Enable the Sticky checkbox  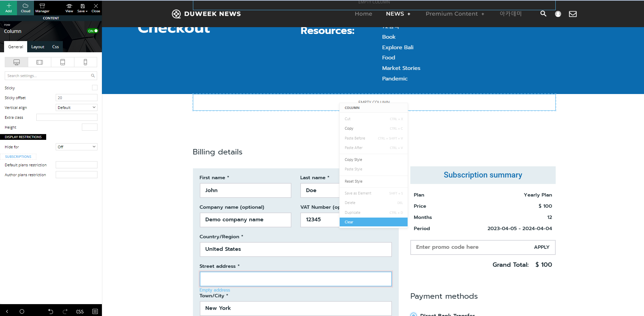[95, 88]
